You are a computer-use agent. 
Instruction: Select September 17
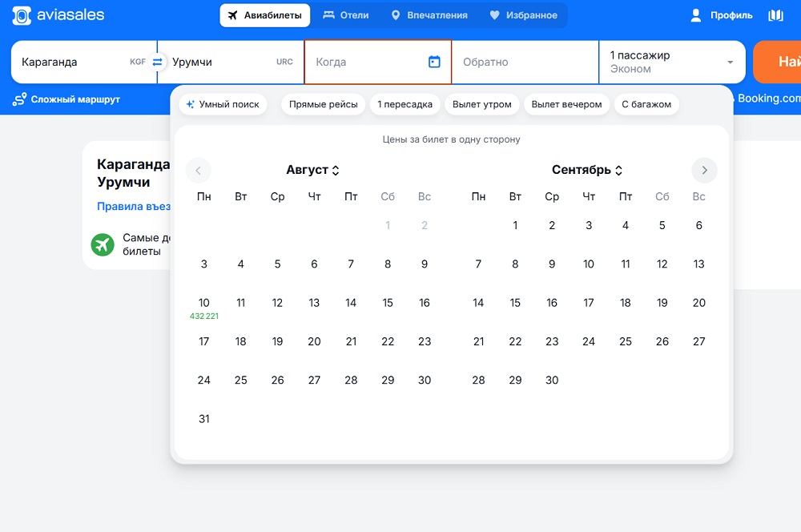pos(589,303)
